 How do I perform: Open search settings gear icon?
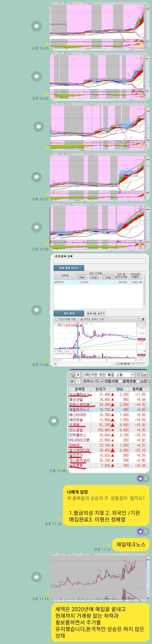pyautogui.click(x=72, y=381)
